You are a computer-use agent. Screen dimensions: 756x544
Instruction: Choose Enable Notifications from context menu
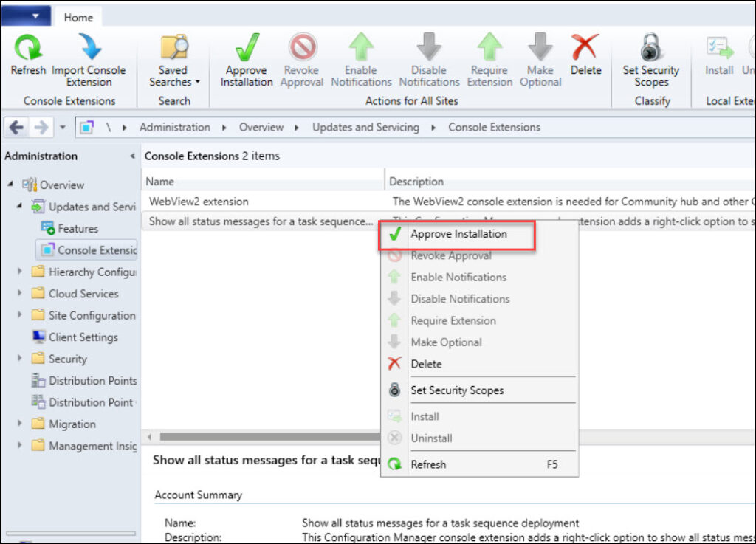tap(480, 278)
